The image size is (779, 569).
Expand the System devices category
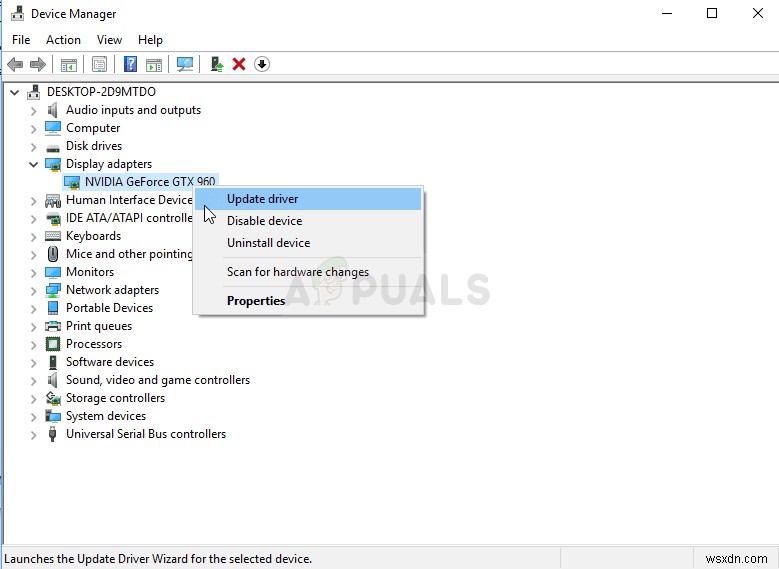coord(33,416)
